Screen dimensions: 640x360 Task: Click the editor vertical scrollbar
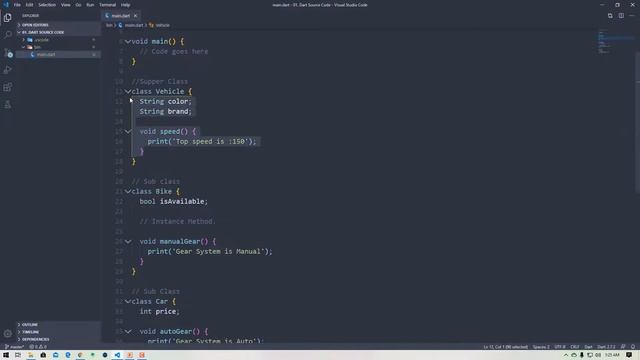pyautogui.click(x=637, y=122)
